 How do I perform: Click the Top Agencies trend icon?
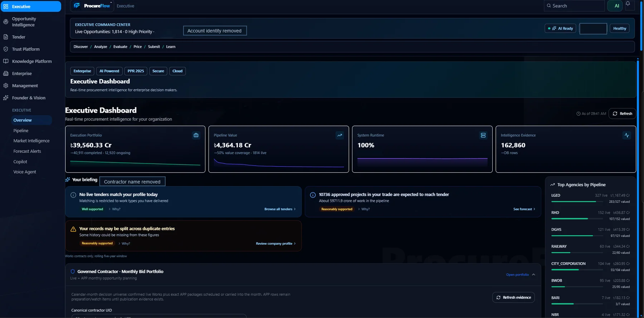552,185
